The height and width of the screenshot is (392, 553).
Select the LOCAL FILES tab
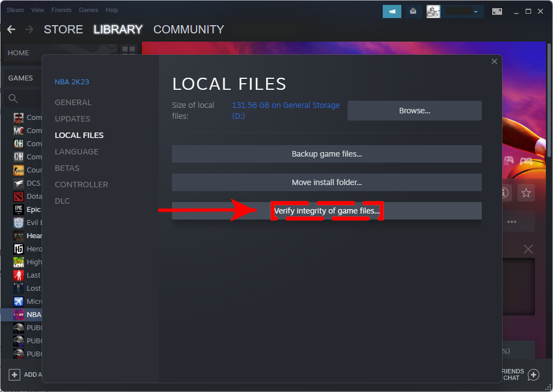pos(79,135)
